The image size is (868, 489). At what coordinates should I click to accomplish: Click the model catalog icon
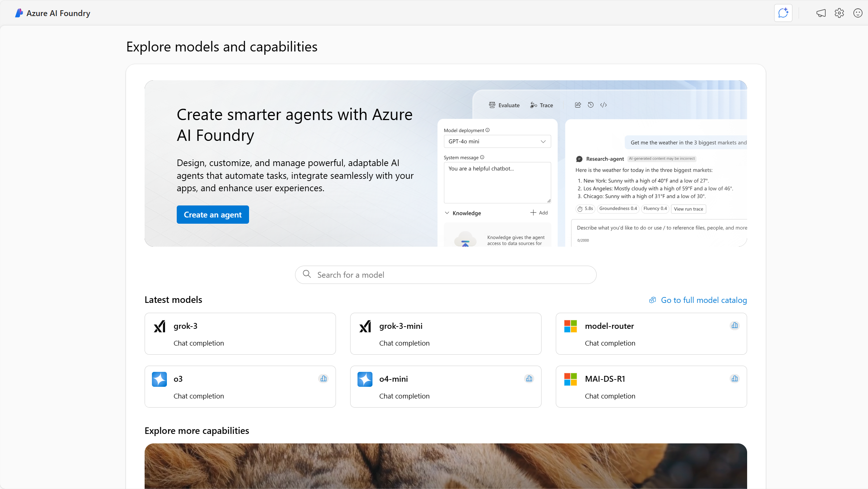652,300
